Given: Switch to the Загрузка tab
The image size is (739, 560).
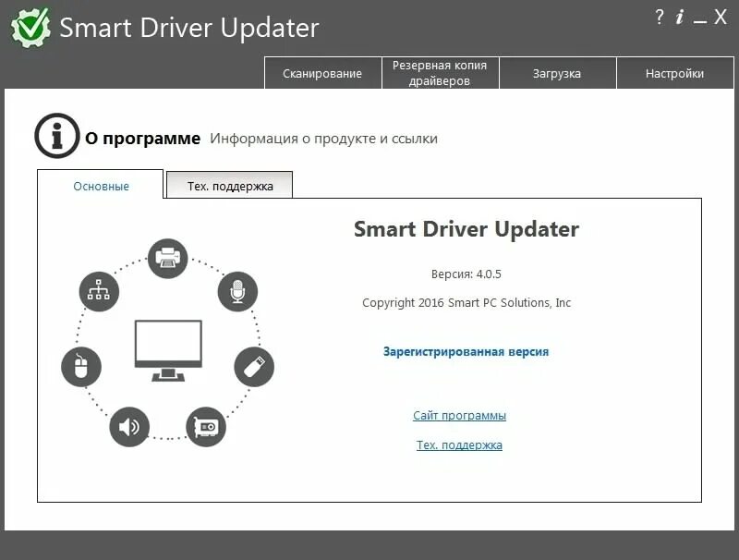Looking at the screenshot, I should click(558, 73).
